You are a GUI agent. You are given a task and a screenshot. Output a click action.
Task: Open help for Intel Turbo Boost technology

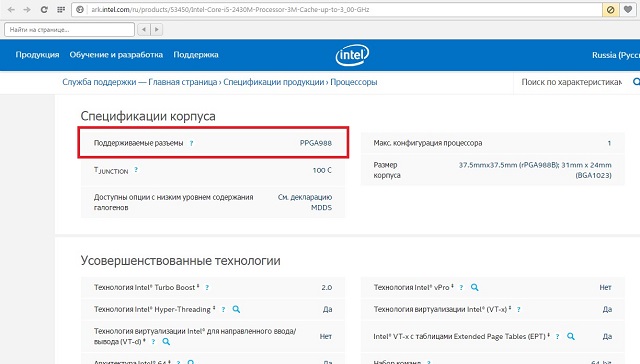207,288
